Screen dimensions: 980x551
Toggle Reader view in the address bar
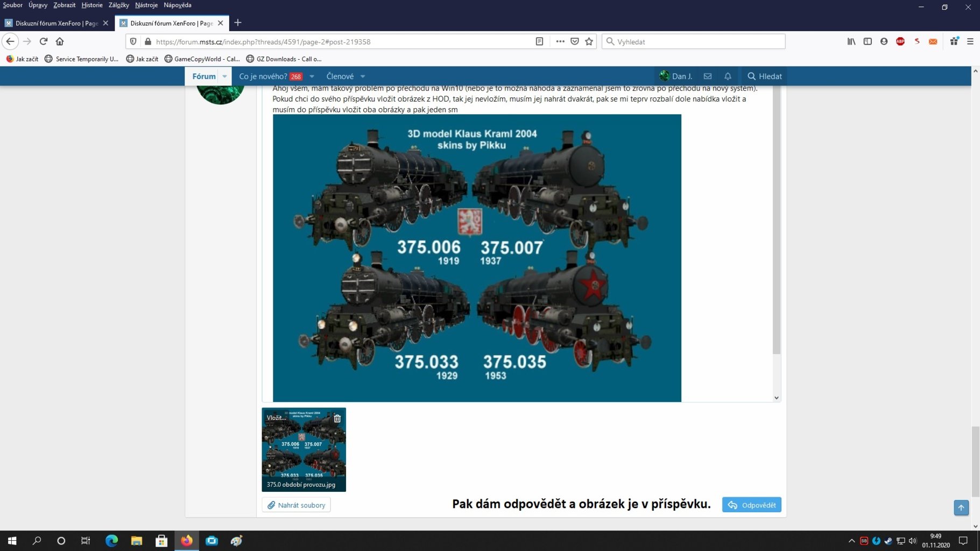[539, 41]
